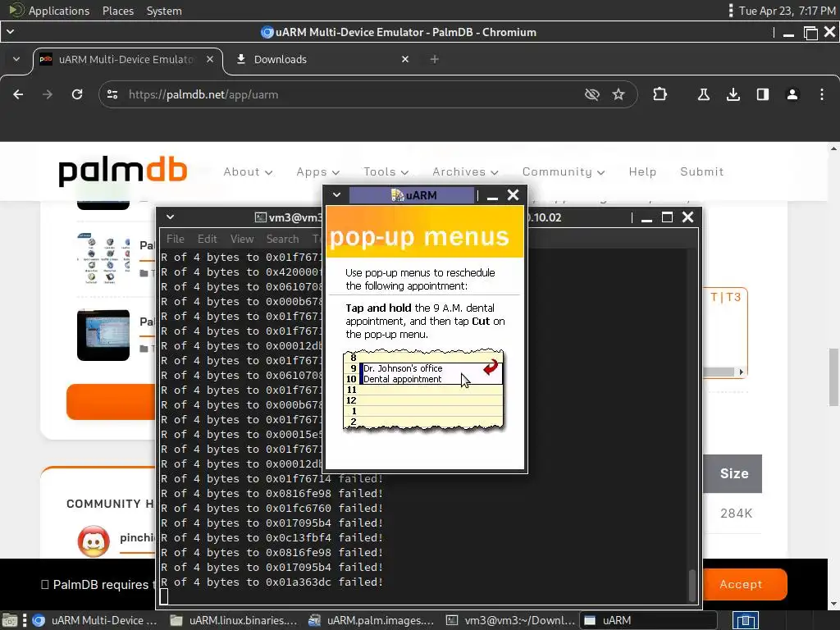Image resolution: width=840 pixels, height=630 pixels.
Task: Tap the red undo arrow in the emulator
Action: pos(491,367)
